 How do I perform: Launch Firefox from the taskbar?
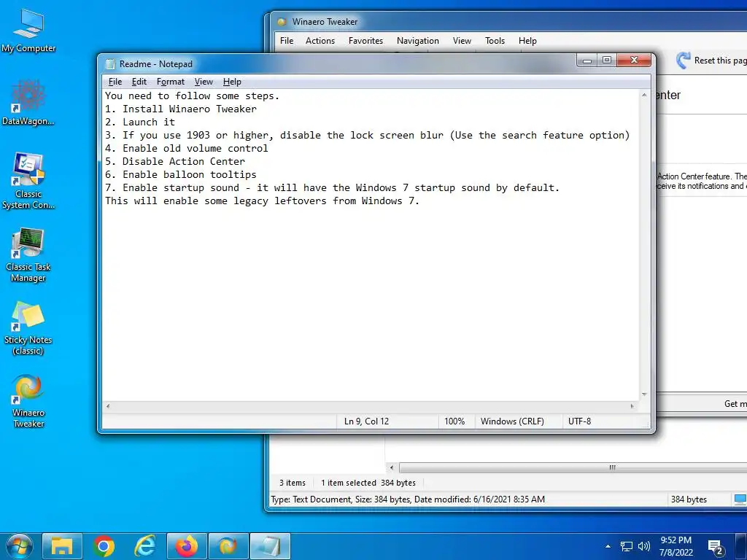[x=186, y=545]
